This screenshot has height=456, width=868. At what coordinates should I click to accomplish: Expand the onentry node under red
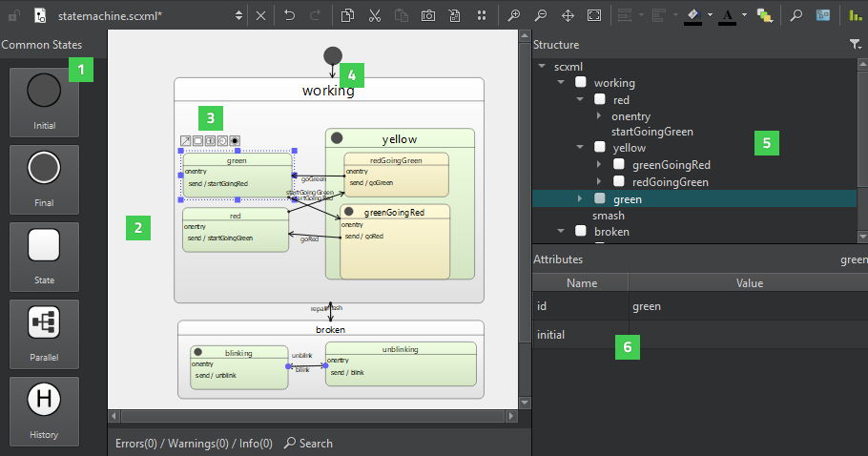(599, 115)
